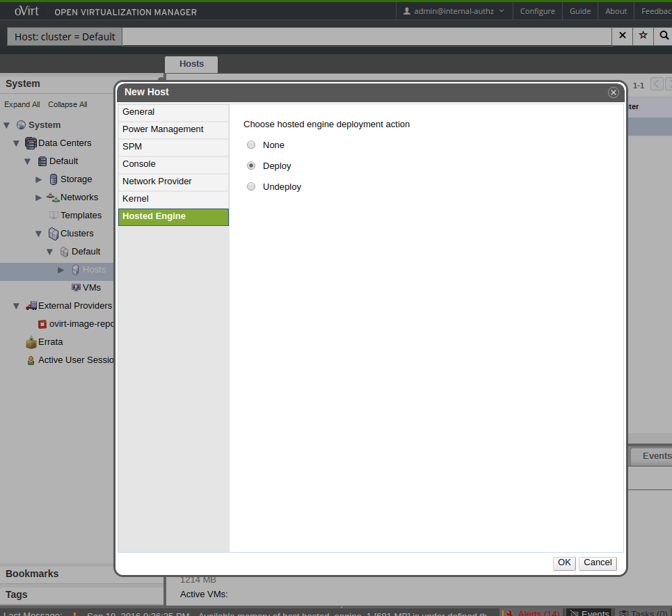Click inside the search input field
672x616 pixels.
pyautogui.click(x=367, y=36)
